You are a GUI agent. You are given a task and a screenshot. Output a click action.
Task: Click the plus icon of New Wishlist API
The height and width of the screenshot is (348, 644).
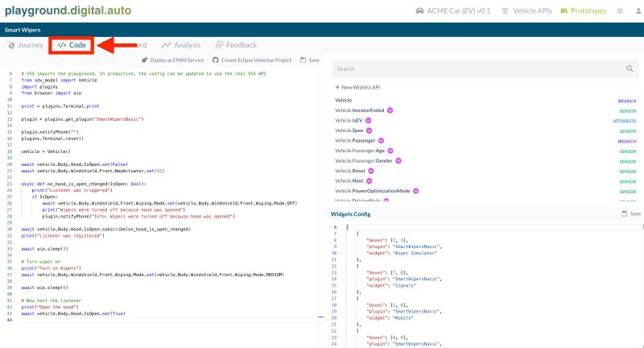pyautogui.click(x=337, y=87)
